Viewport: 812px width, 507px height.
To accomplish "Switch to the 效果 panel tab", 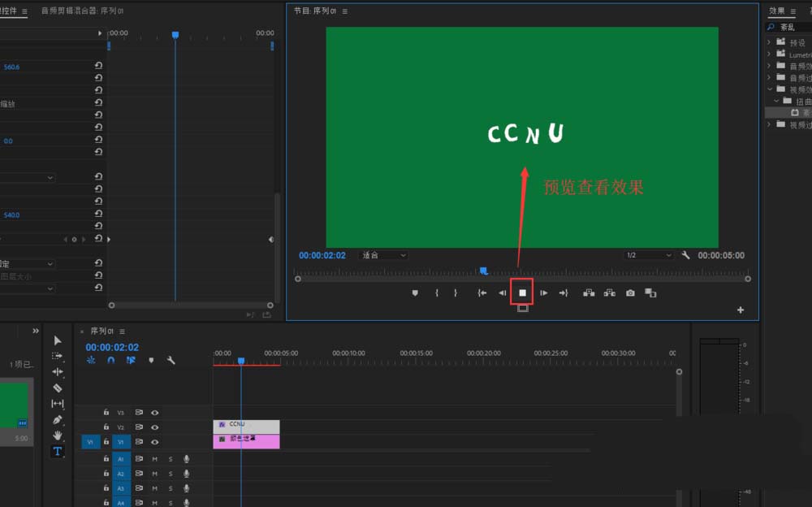I will point(778,11).
